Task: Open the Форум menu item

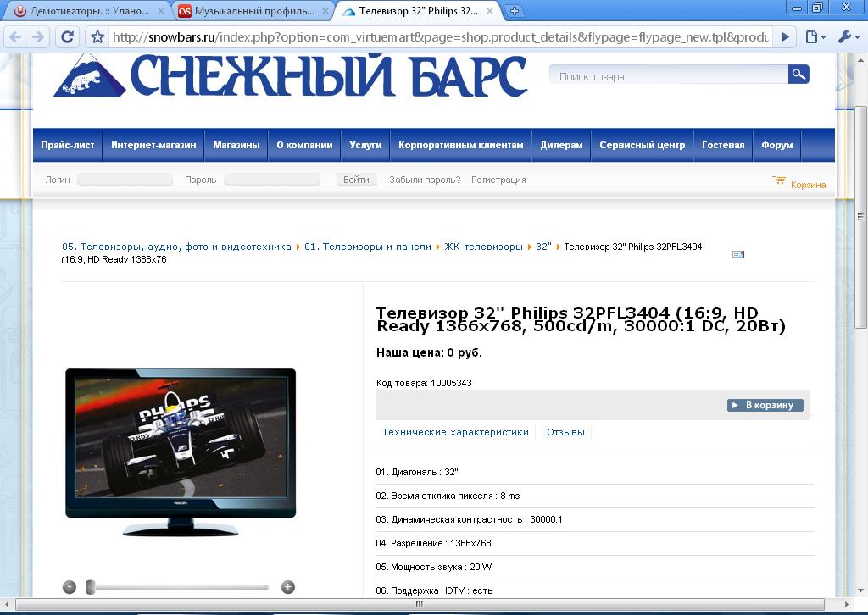Action: point(776,145)
